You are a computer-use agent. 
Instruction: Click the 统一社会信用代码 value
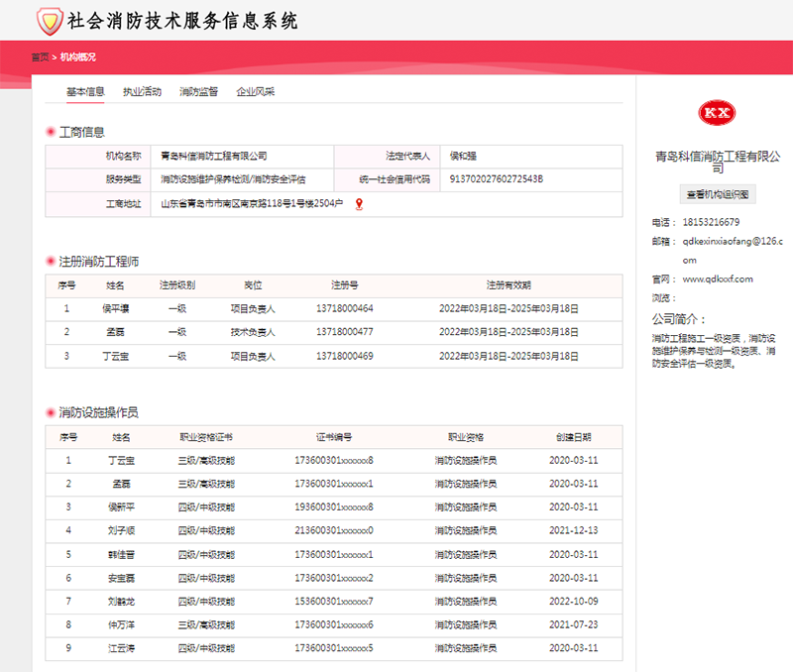tap(497, 179)
